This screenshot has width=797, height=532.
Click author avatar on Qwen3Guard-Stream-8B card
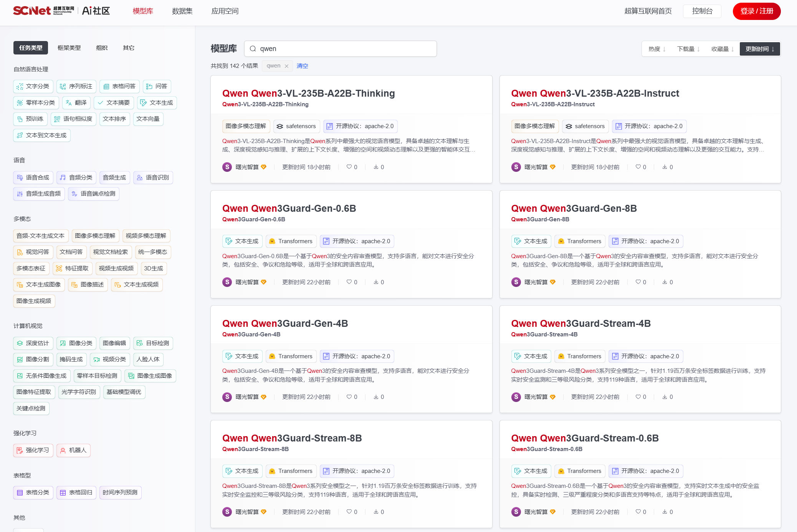(x=227, y=512)
